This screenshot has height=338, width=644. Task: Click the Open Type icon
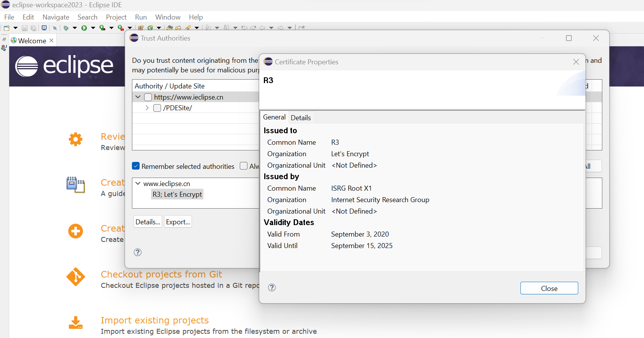(169, 28)
